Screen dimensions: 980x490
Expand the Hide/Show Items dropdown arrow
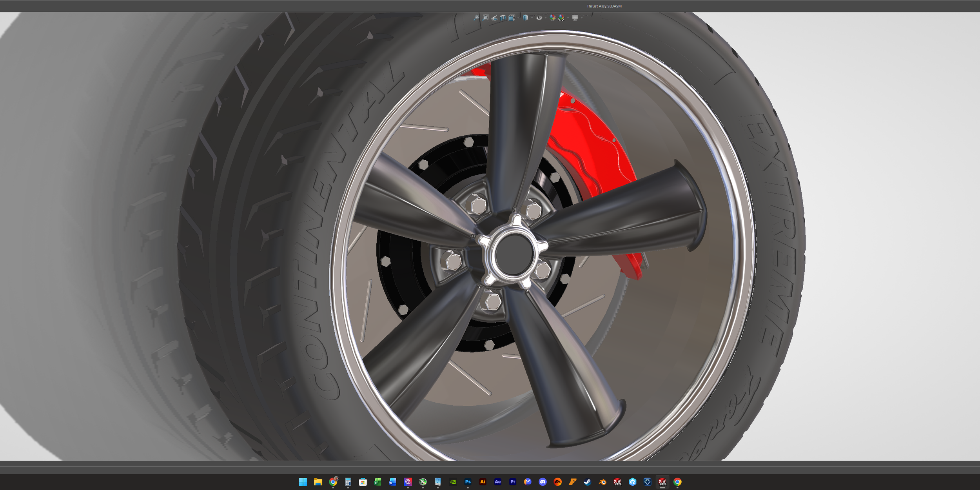[x=546, y=18]
